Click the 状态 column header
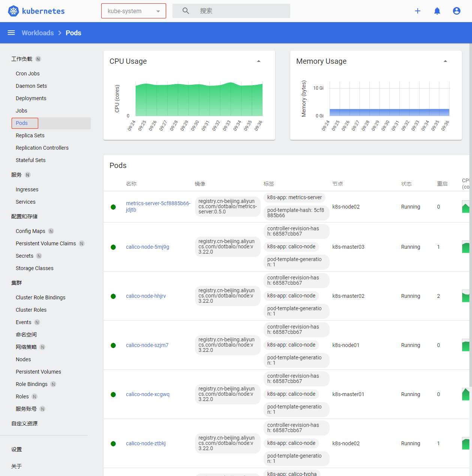 406,184
